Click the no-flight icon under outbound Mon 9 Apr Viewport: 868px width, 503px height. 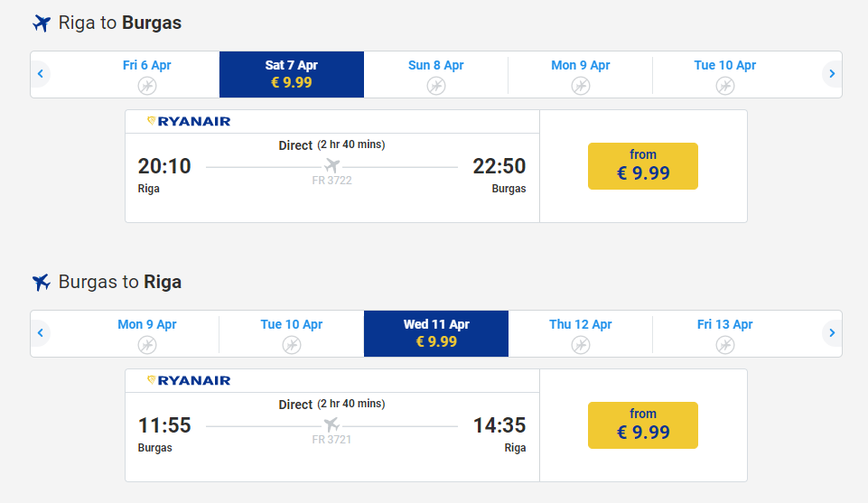click(580, 86)
